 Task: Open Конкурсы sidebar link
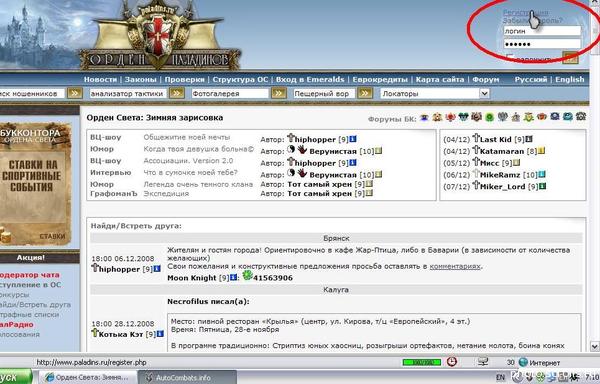pos(15,295)
